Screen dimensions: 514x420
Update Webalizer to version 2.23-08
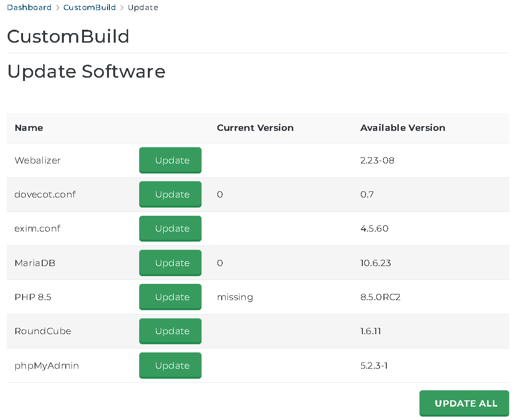(x=170, y=160)
